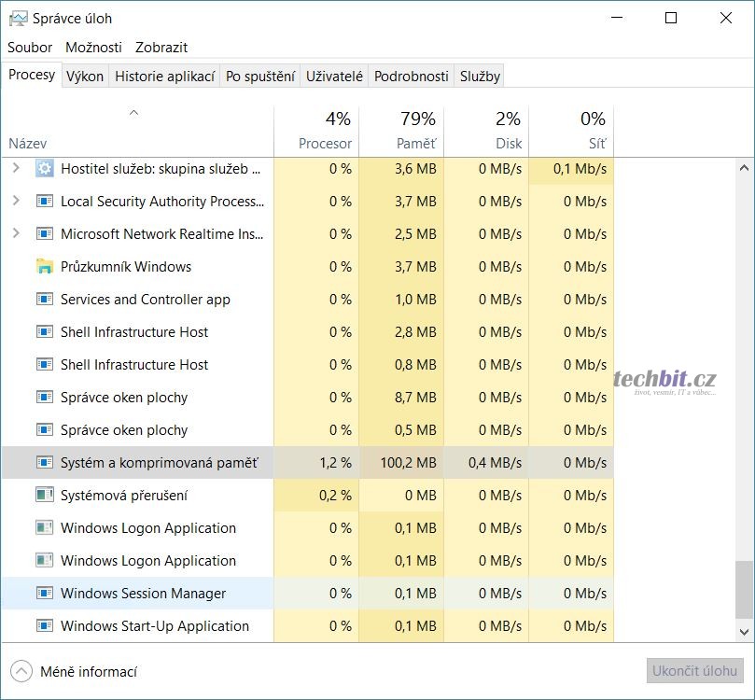
Task: Maximize the Správce úloh window
Action: point(671,18)
